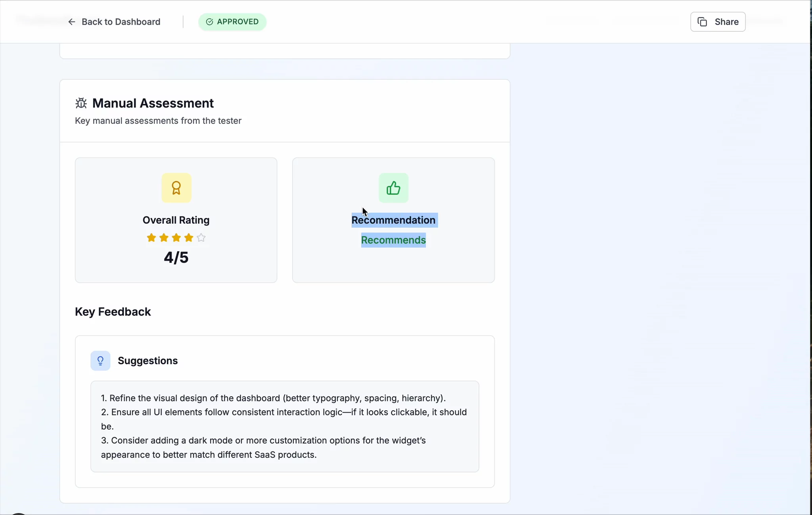The width and height of the screenshot is (812, 515).
Task: Click the APPROVED status badge
Action: pyautogui.click(x=232, y=22)
